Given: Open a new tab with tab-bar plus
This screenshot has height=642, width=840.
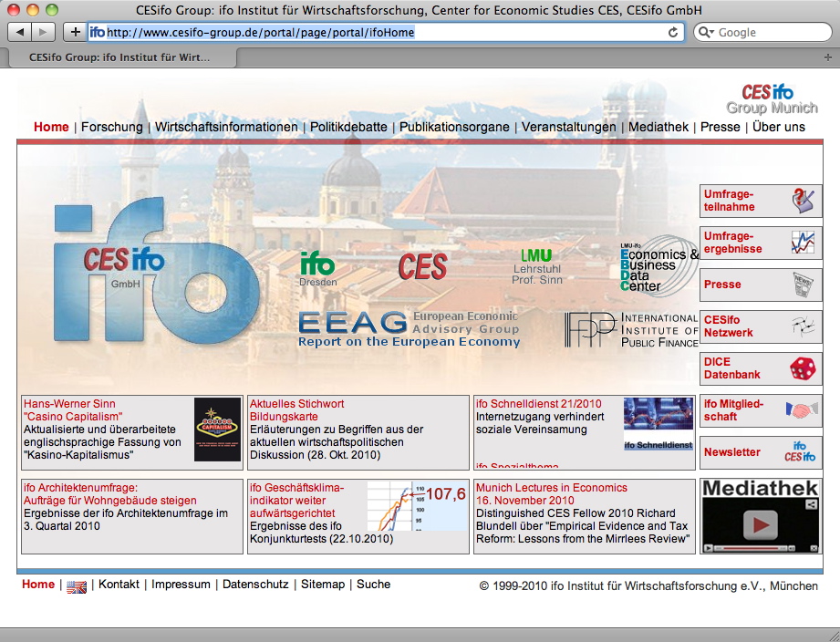Looking at the screenshot, I should pyautogui.click(x=827, y=57).
